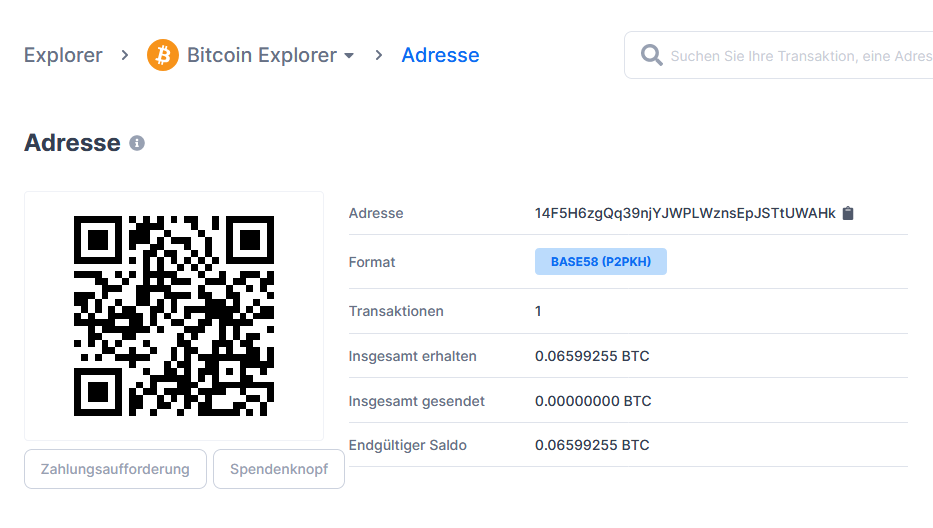Go to the Explorer breadcrumb link

pyautogui.click(x=63, y=55)
